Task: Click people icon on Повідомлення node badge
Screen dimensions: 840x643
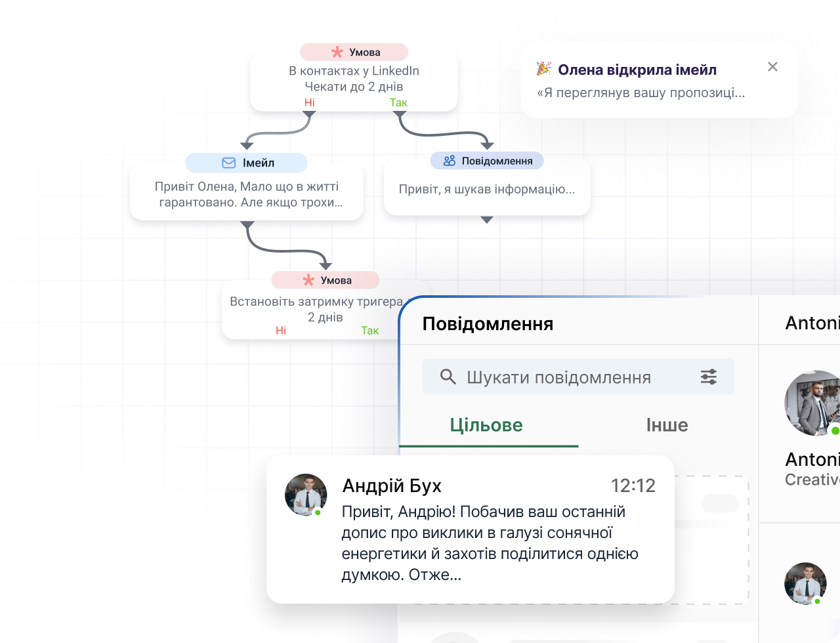Action: click(x=450, y=161)
